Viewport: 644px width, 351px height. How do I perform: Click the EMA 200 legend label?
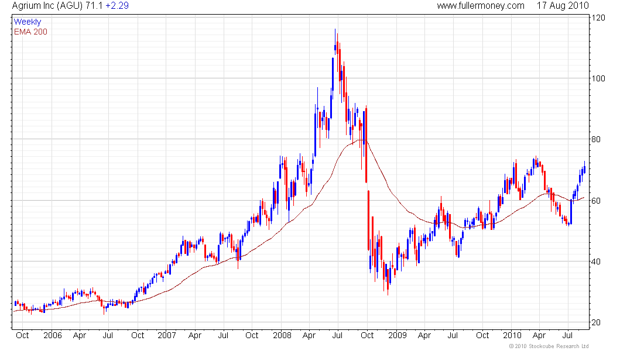tap(30, 32)
